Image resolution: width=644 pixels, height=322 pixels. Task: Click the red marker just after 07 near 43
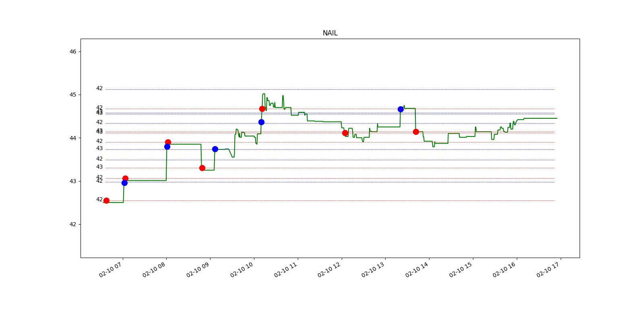click(125, 178)
